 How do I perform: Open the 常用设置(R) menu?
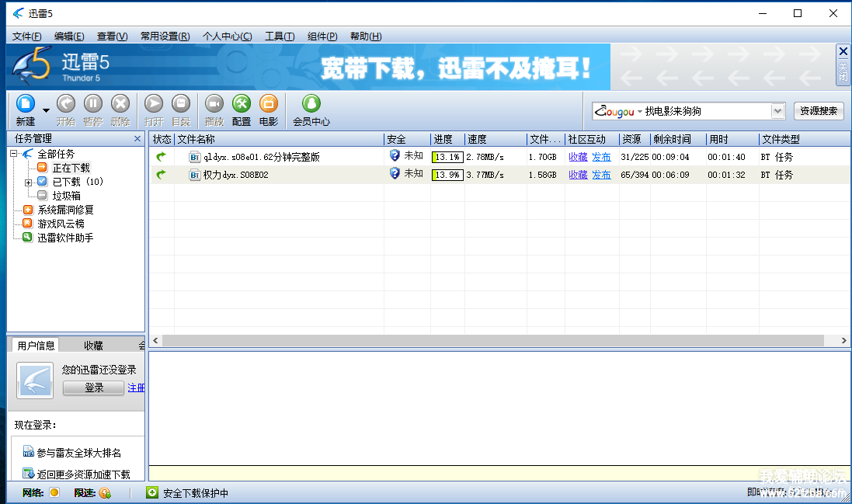pos(165,36)
